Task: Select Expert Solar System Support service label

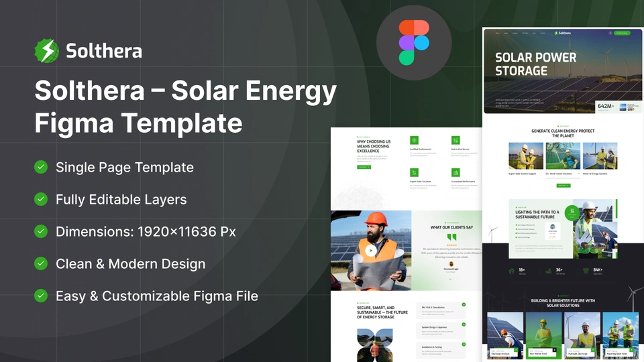Action: point(523,174)
